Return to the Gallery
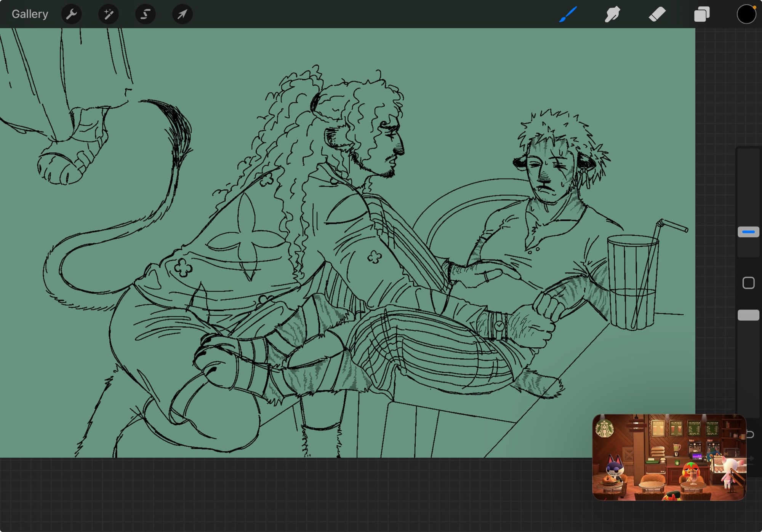Image resolution: width=762 pixels, height=532 pixels. [x=30, y=14]
